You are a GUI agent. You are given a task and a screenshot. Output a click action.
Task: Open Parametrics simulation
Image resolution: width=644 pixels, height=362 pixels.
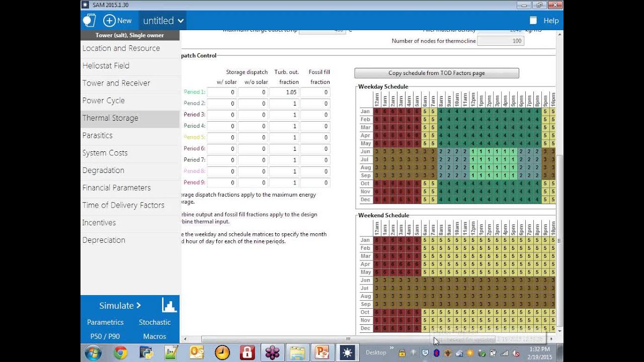pos(105,322)
